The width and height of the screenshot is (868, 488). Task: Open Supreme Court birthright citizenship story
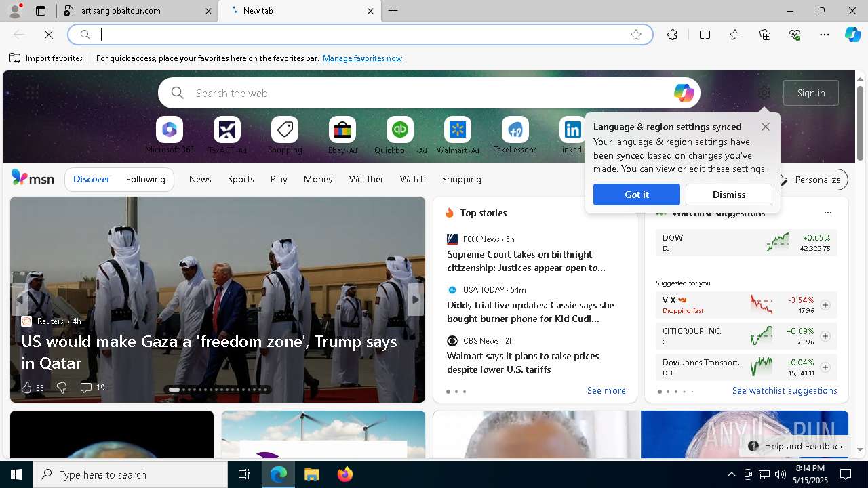coord(526,261)
